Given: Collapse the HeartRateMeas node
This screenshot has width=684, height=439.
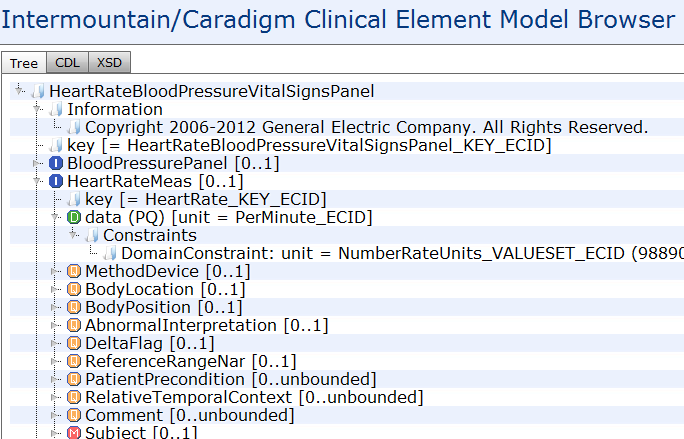Looking at the screenshot, I should [38, 181].
